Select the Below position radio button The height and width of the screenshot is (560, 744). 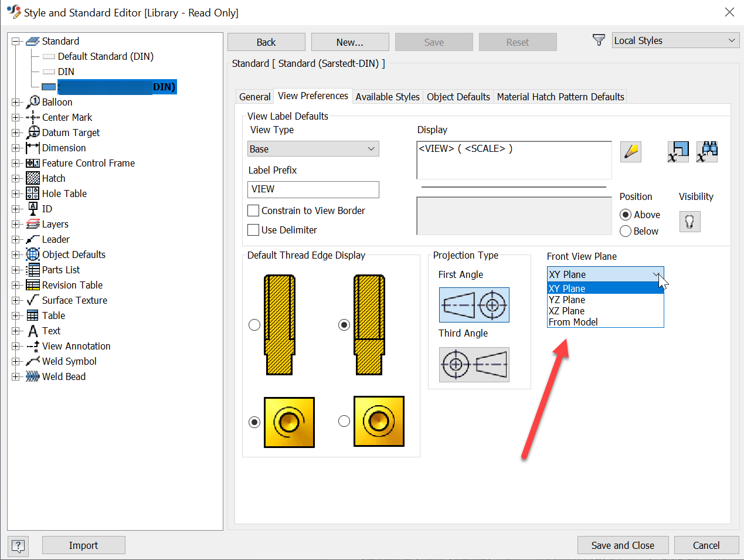click(x=626, y=231)
